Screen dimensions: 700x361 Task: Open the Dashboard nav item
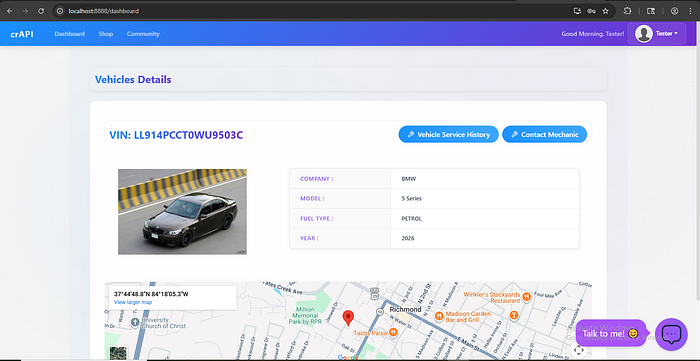70,34
